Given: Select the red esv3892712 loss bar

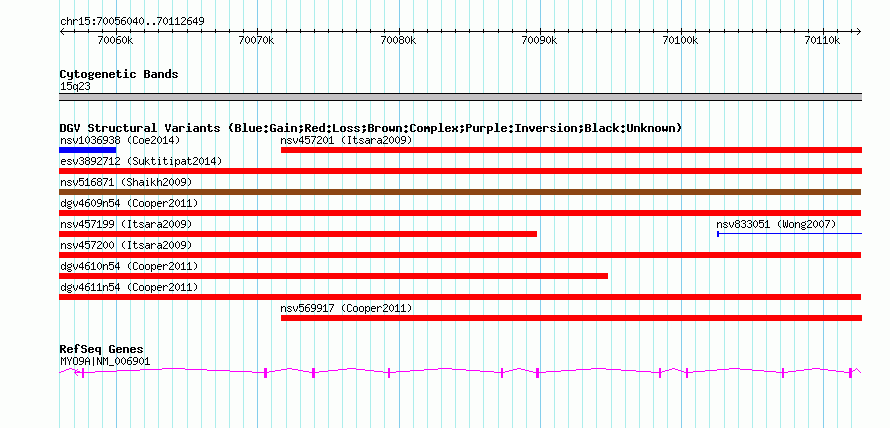Looking at the screenshot, I should point(460,171).
